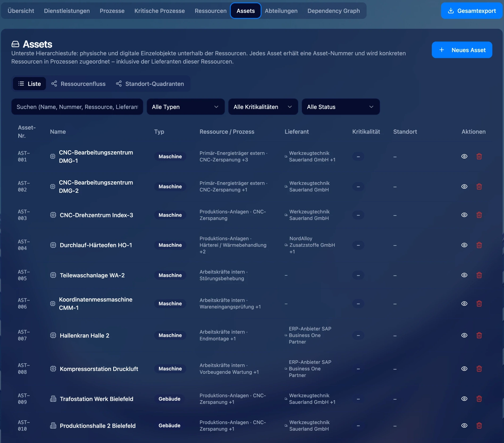Open the Abteilungen tab
The width and height of the screenshot is (504, 443).
tap(281, 11)
